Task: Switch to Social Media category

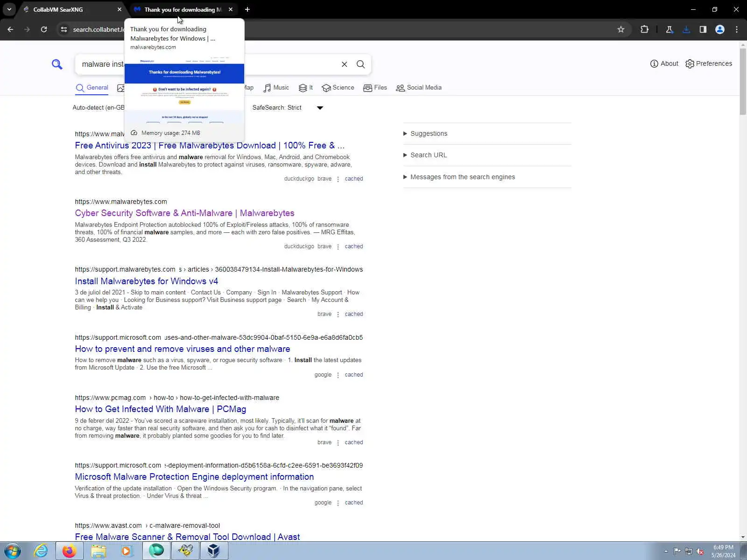Action: [419, 88]
